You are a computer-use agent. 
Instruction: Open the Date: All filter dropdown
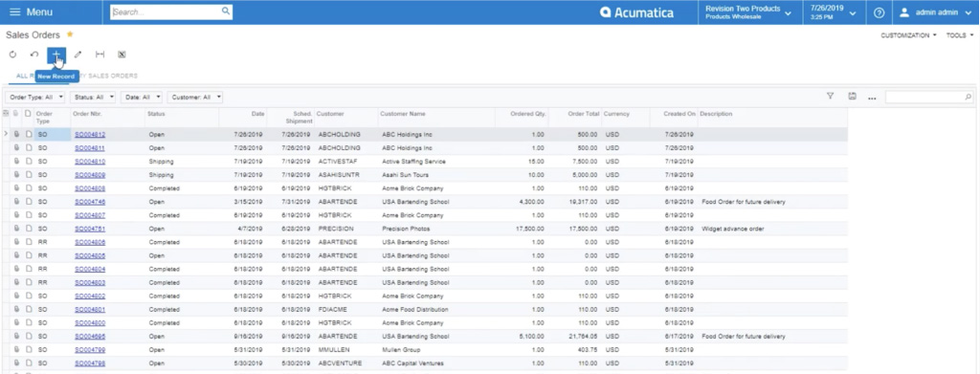tap(142, 98)
